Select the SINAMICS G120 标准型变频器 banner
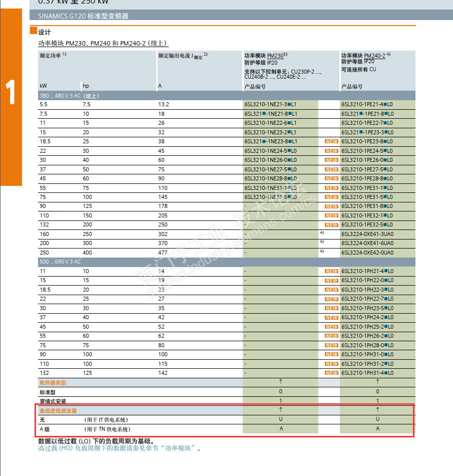This screenshot has height=476, width=453. click(241, 15)
